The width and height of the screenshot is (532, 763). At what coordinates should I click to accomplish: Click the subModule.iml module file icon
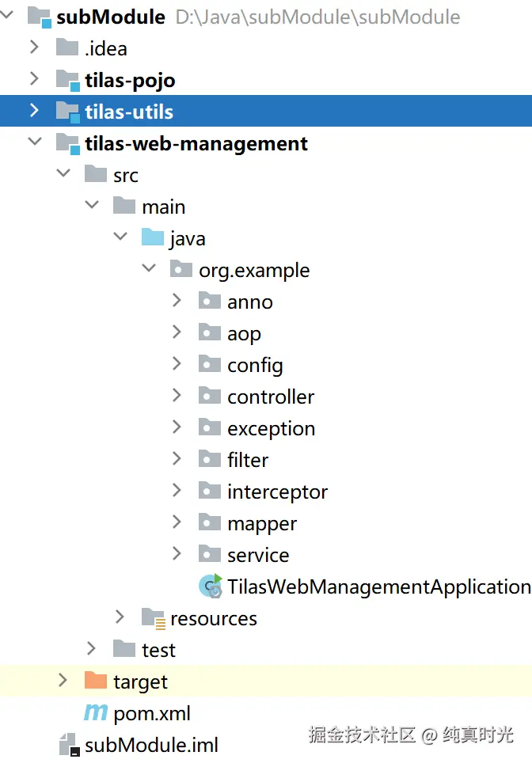pos(68,745)
